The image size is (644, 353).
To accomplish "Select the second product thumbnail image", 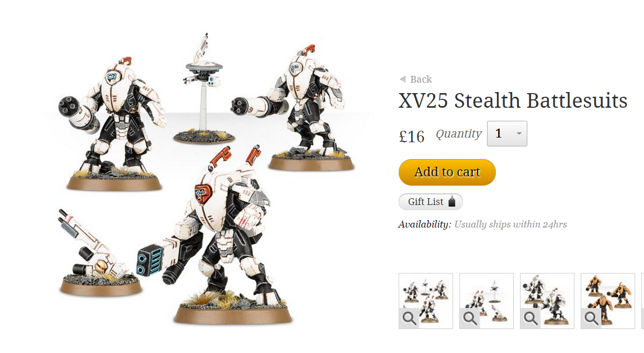I will click(x=487, y=301).
